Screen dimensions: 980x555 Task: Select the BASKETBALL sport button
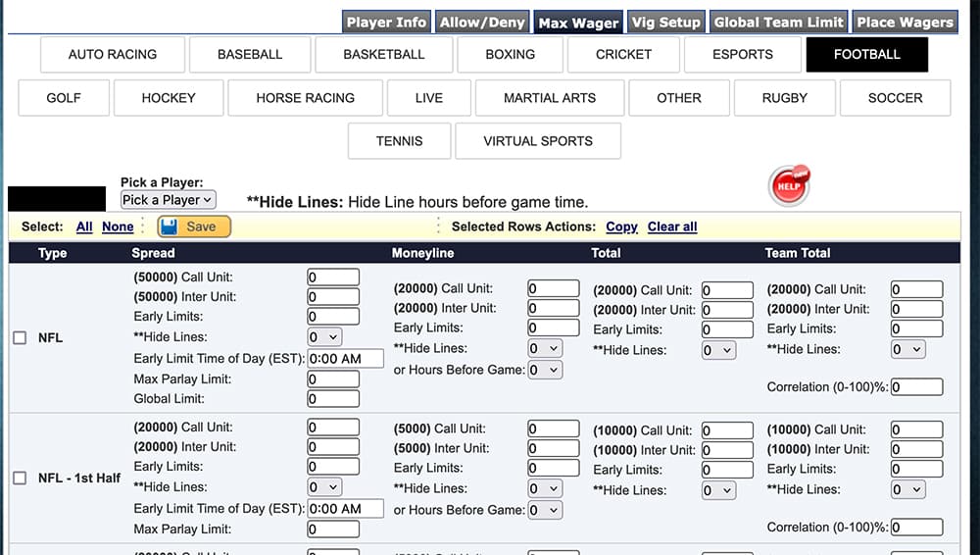[384, 55]
